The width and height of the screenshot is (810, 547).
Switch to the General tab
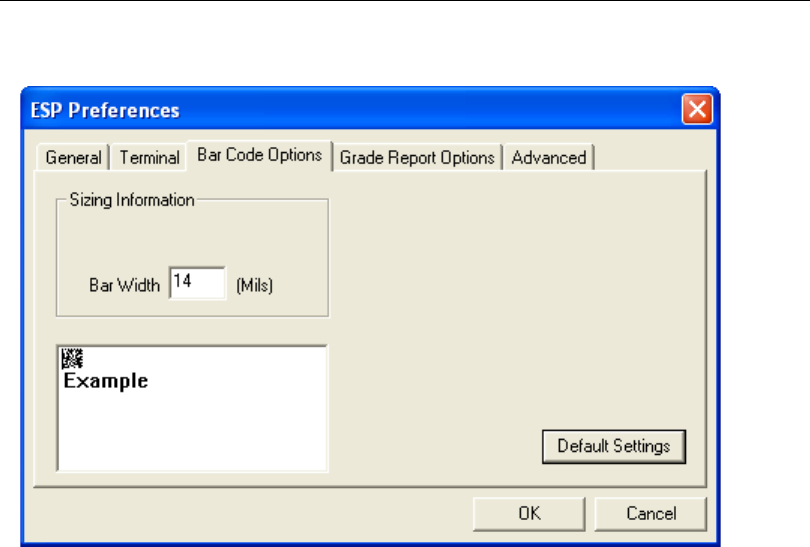tap(74, 158)
